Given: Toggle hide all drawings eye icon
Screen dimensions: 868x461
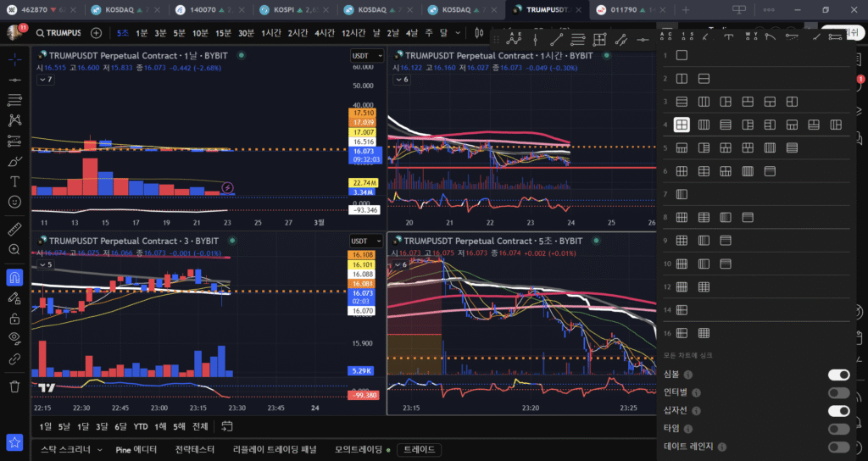Looking at the screenshot, I should click(x=14, y=338).
